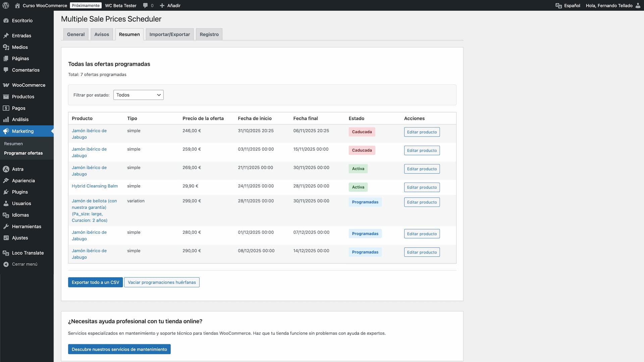Click Editar producto for the expired Caducada offer
The width and height of the screenshot is (644, 362).
pyautogui.click(x=422, y=132)
